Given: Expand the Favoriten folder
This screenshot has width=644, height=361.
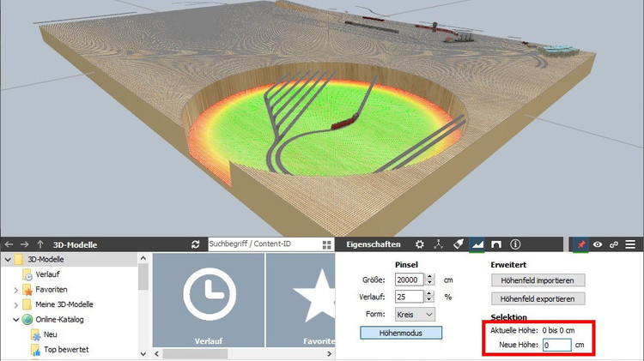Looking at the screenshot, I should coord(15,290).
